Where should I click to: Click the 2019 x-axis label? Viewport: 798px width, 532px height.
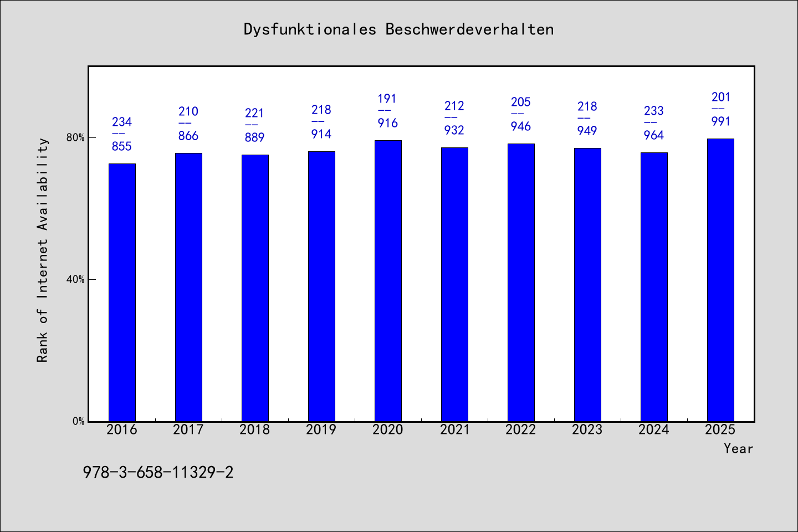321,429
